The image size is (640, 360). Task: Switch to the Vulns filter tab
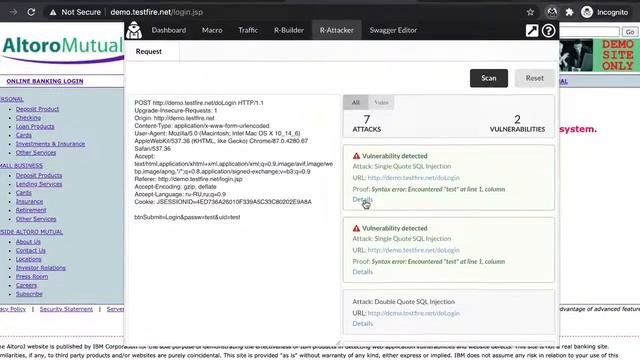tap(381, 102)
